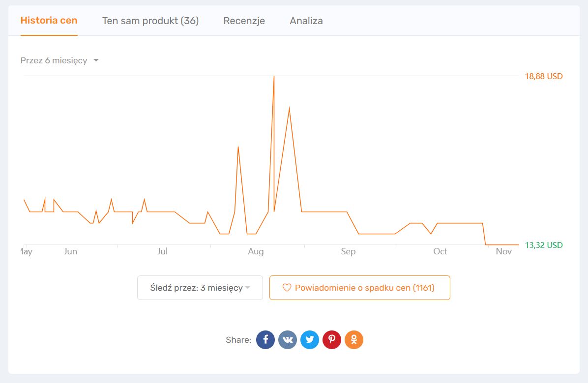The height and width of the screenshot is (383, 588).
Task: Share on Facebook icon
Action: click(265, 340)
